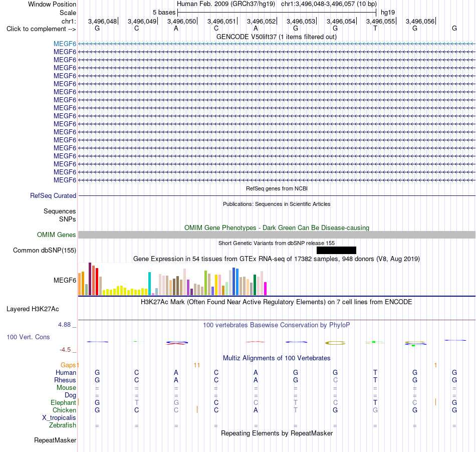Click the '100 Vert. Cons' track label
This screenshot has height=452, width=476.
[x=28, y=337]
